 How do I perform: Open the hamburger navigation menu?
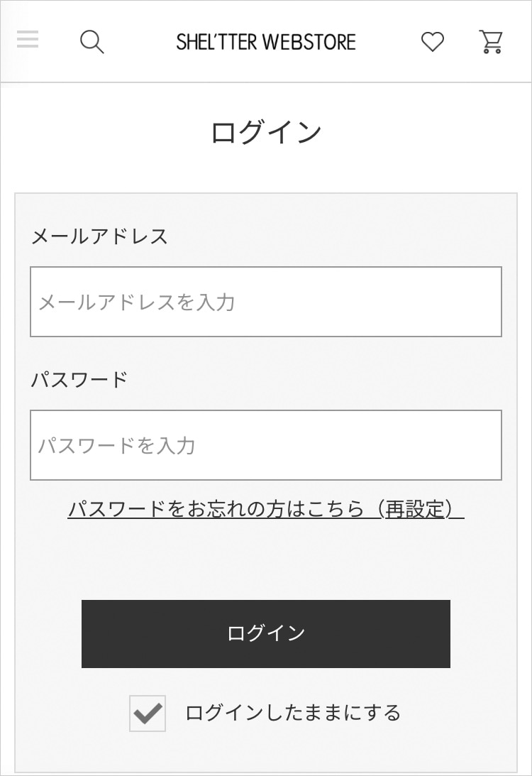(x=28, y=40)
